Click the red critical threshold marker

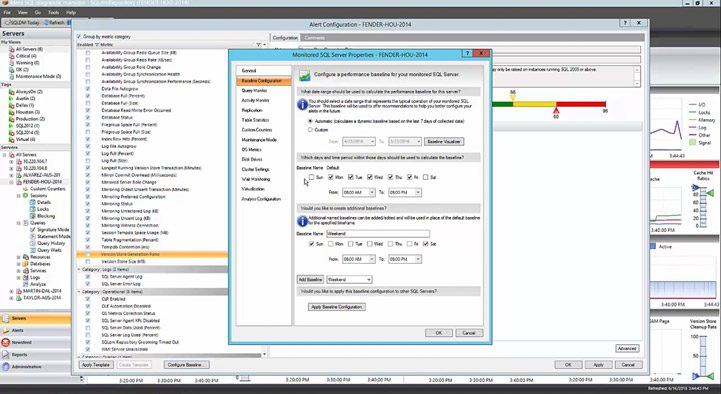tap(556, 111)
